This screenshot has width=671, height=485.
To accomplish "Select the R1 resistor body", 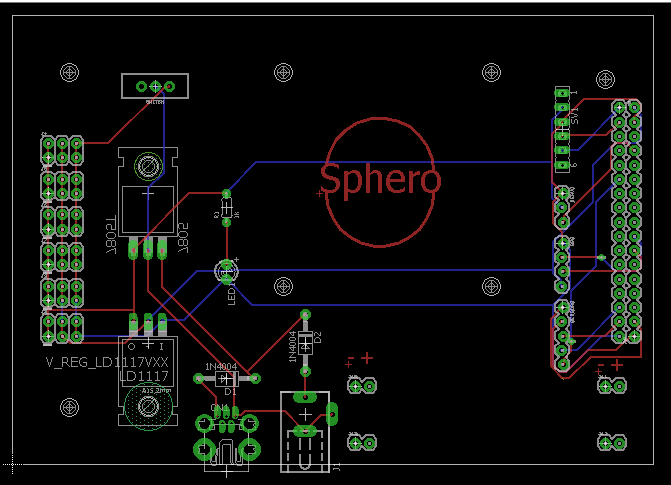I will [x=226, y=209].
